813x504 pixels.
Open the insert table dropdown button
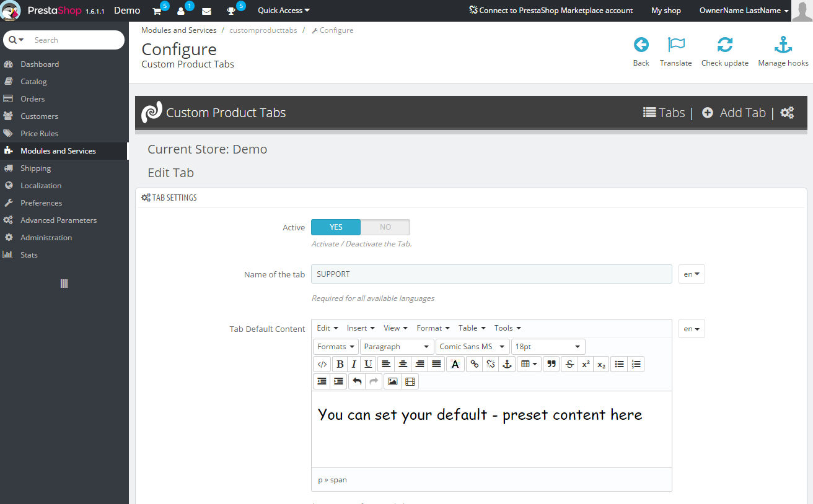[x=529, y=364]
